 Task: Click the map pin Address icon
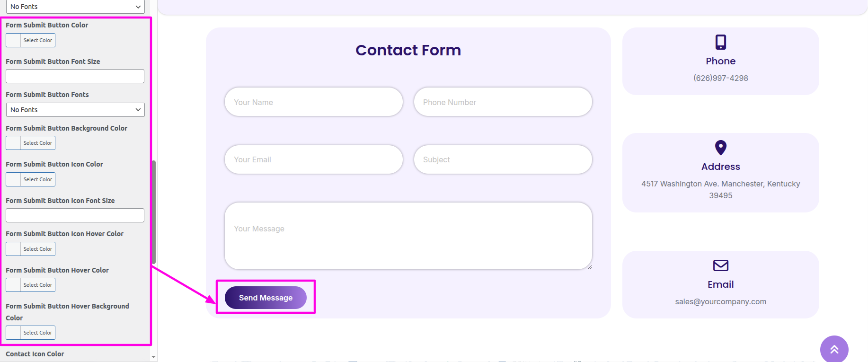click(720, 148)
